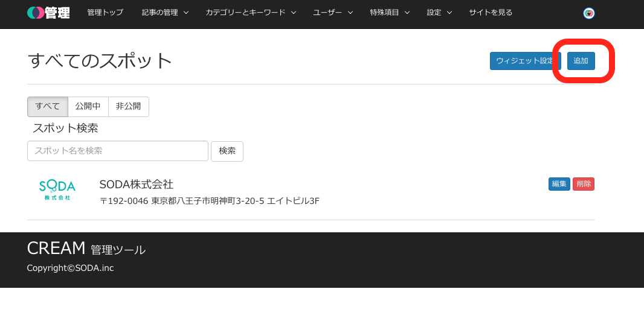Screen dimensions: 644x321
Task: Click the address 〒192-0046 東京都八王子市明神町3-20-5
Action: coord(210,202)
